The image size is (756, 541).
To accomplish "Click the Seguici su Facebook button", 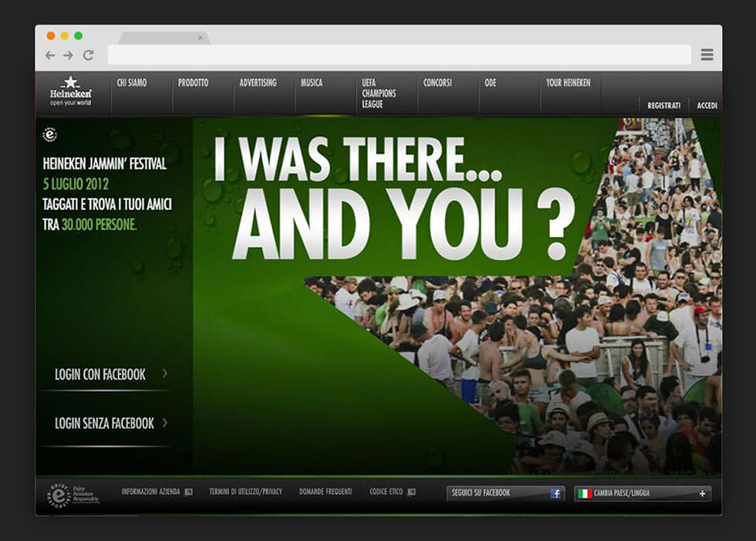I will [x=506, y=493].
